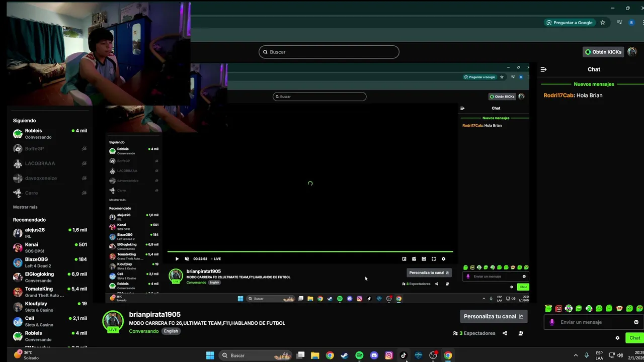Click the Personaliza tu canal button
Screen dimensions: 644x362
(x=493, y=316)
